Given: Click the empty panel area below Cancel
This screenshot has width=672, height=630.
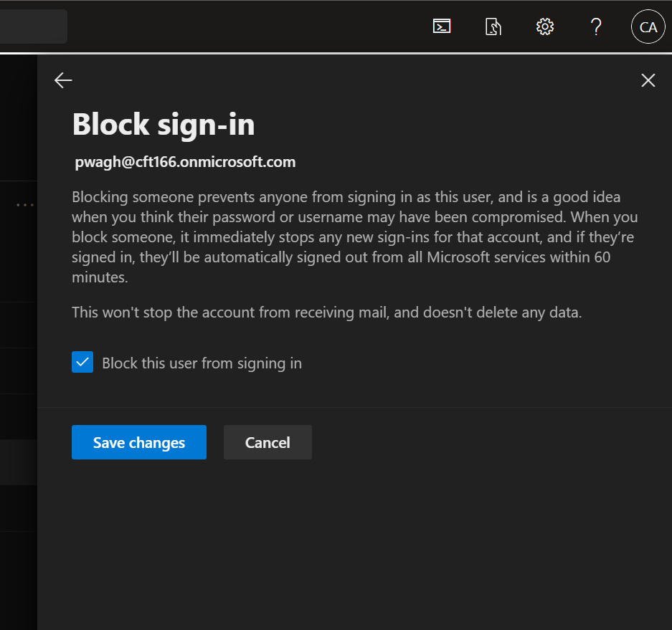Looking at the screenshot, I should point(354,545).
